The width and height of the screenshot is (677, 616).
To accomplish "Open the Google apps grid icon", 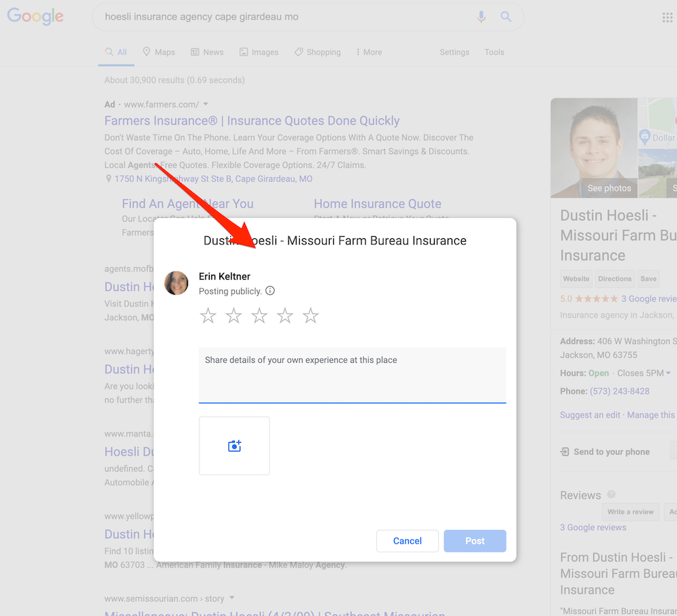I will (x=668, y=18).
